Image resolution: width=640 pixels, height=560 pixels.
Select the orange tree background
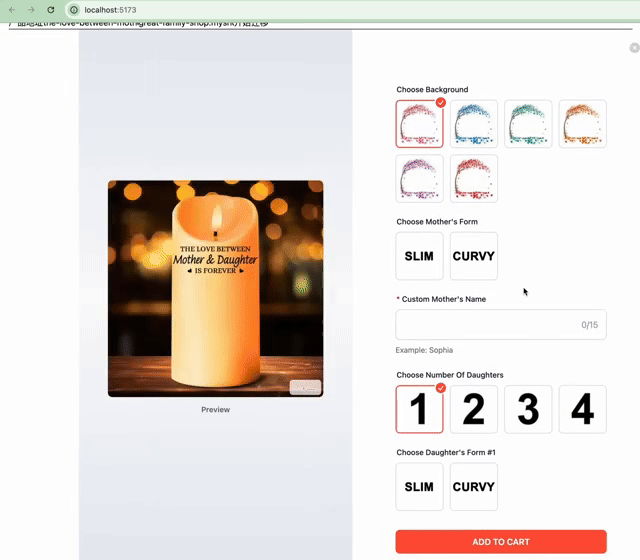pyautogui.click(x=582, y=124)
